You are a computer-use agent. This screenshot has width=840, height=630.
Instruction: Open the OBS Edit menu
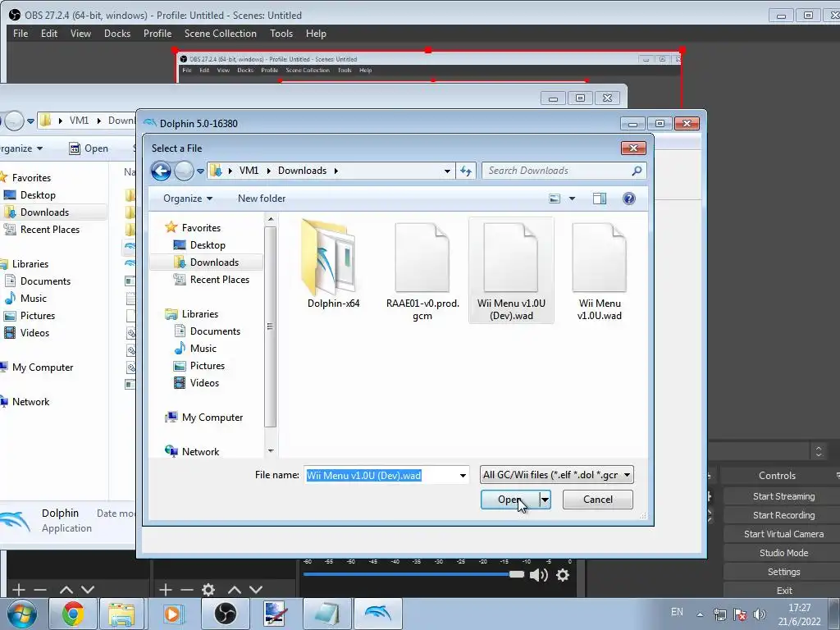point(48,33)
